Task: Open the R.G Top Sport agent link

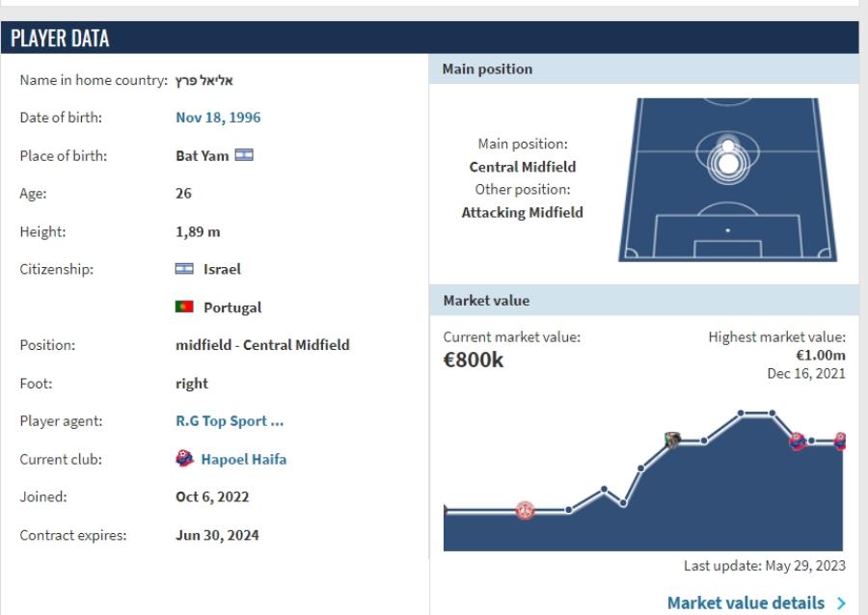Action: click(230, 421)
